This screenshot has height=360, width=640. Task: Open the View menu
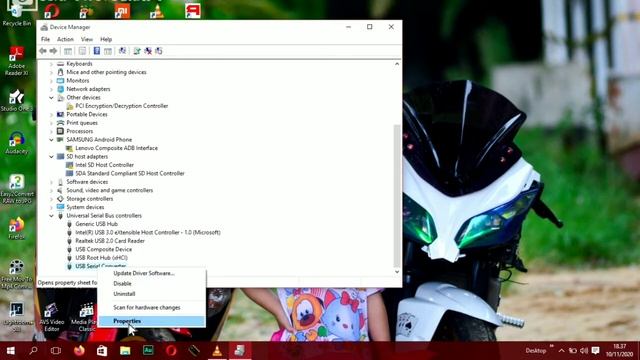click(x=87, y=39)
